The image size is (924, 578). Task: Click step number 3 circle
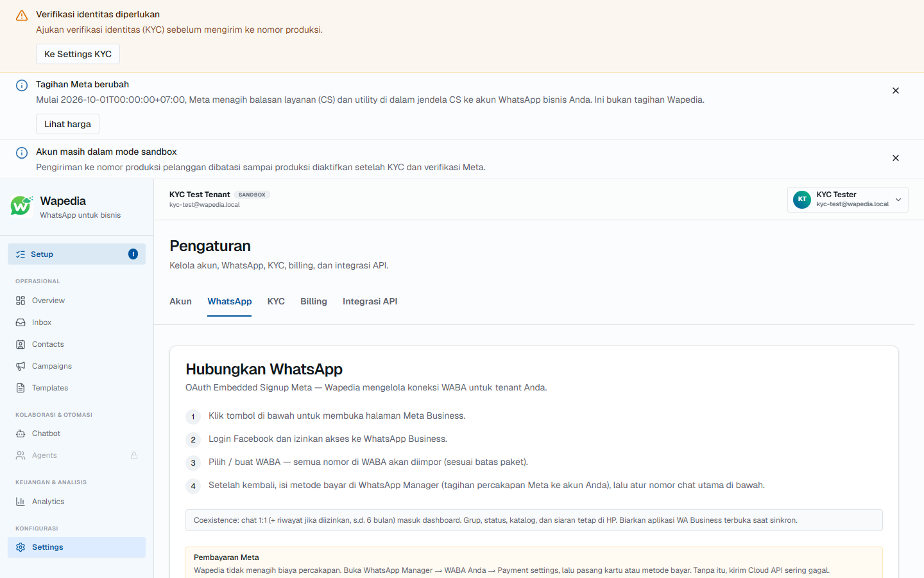click(193, 463)
